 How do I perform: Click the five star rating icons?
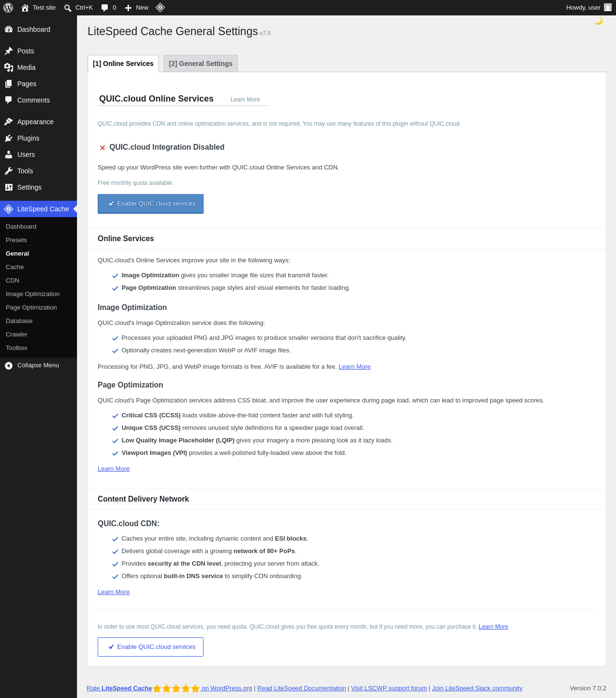[x=176, y=688]
